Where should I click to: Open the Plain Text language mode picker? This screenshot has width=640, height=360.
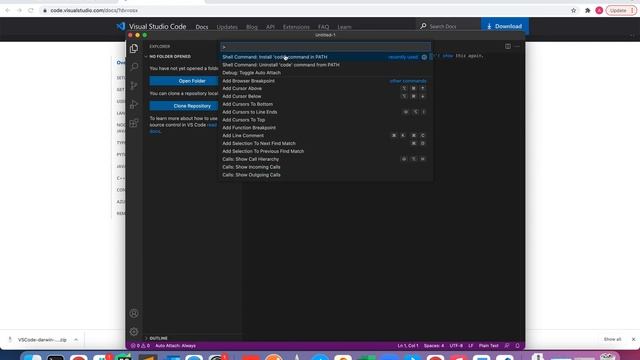[x=489, y=346]
